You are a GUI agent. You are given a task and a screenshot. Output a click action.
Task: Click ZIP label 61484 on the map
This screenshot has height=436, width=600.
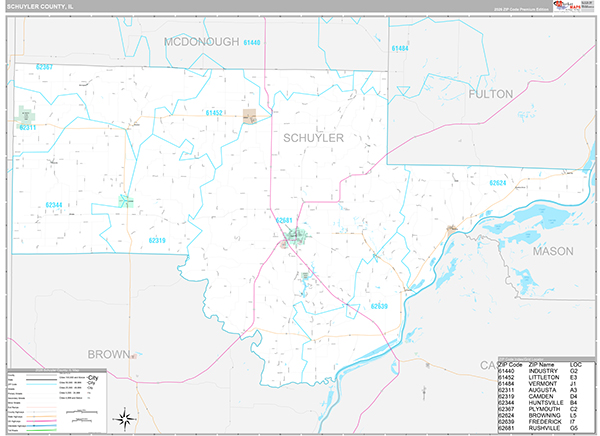pos(400,48)
